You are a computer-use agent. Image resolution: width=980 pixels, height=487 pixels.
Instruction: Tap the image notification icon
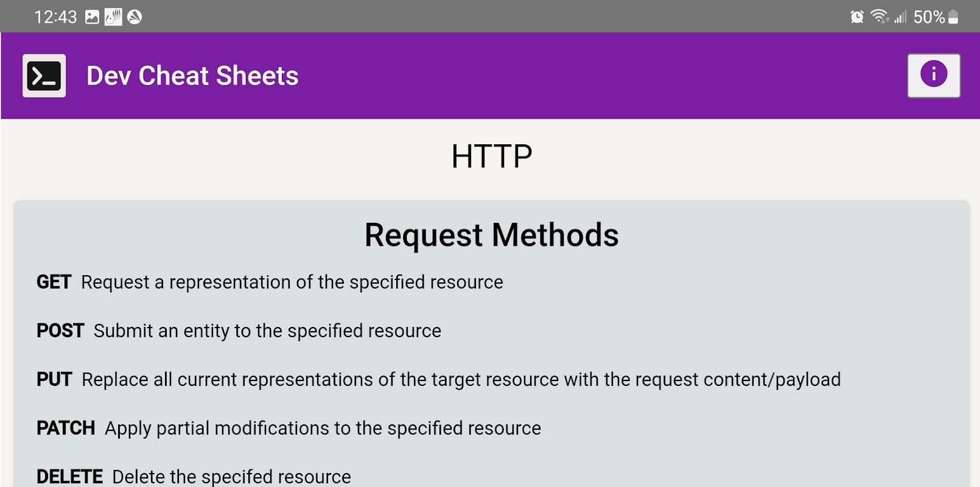tap(92, 17)
